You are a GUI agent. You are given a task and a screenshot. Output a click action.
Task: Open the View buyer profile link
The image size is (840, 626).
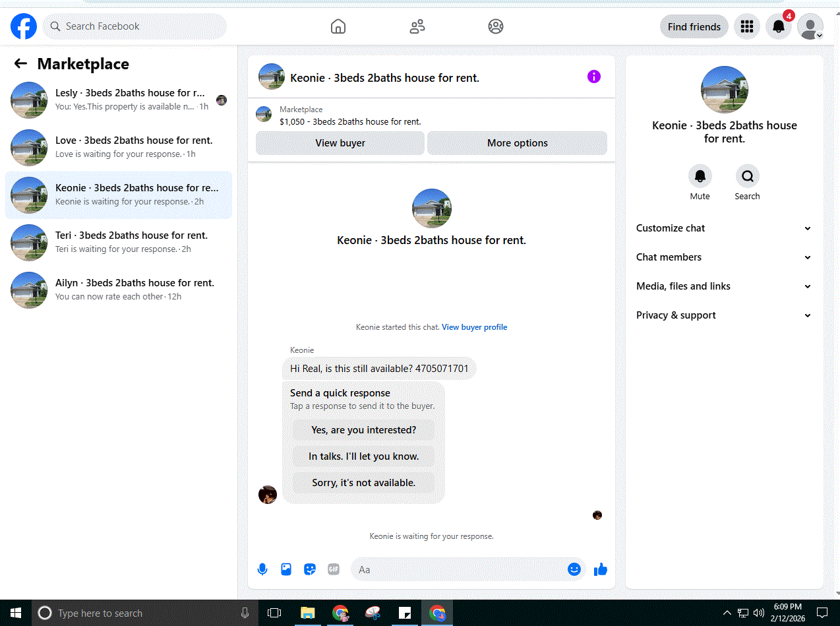pos(474,327)
